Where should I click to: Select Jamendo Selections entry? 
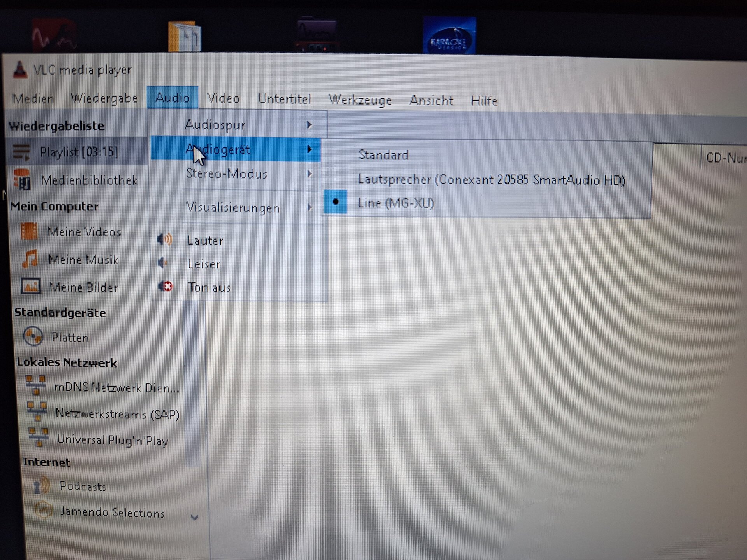(x=112, y=512)
